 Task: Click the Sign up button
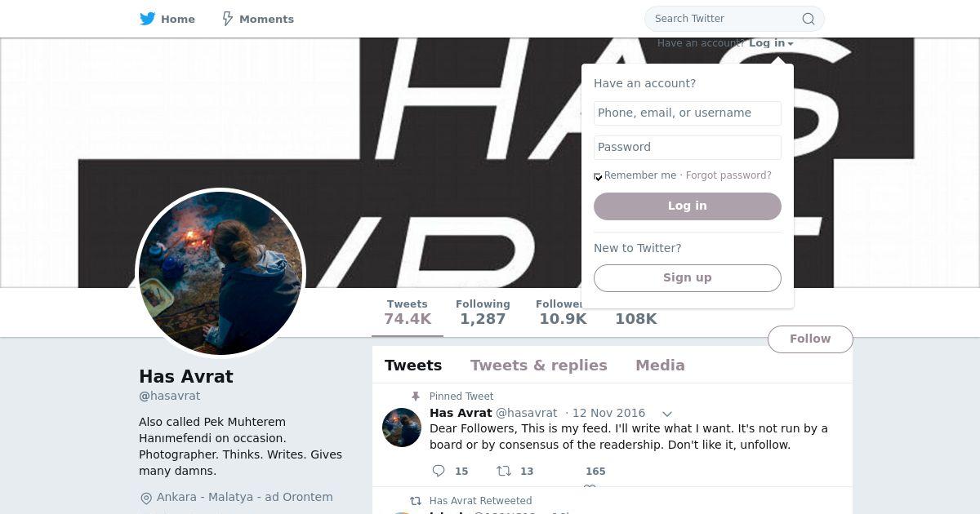tap(688, 278)
